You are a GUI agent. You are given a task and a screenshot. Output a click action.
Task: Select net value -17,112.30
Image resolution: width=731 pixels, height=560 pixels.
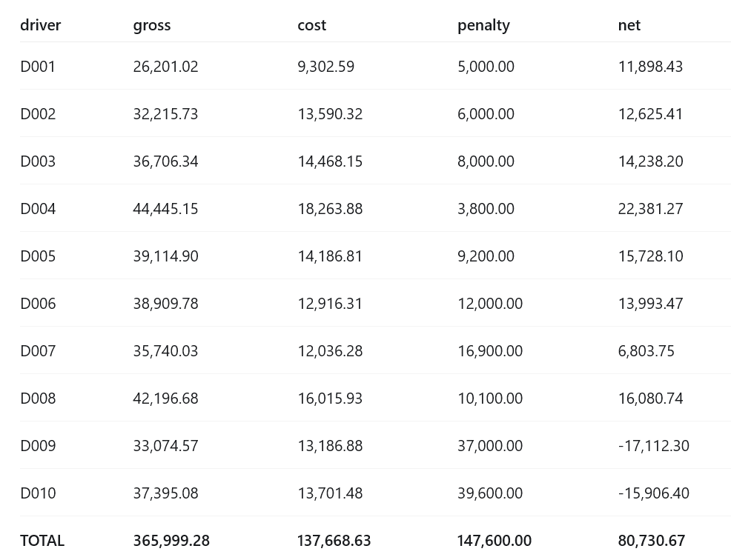[x=654, y=446]
